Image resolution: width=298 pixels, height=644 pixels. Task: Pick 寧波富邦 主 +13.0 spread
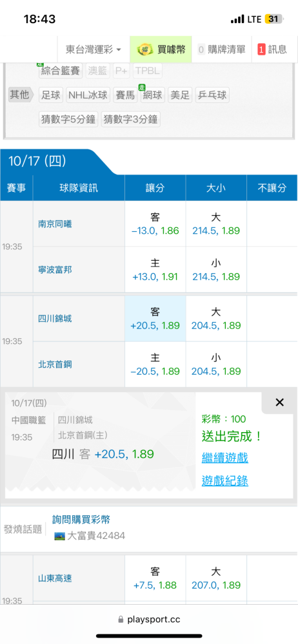click(155, 270)
